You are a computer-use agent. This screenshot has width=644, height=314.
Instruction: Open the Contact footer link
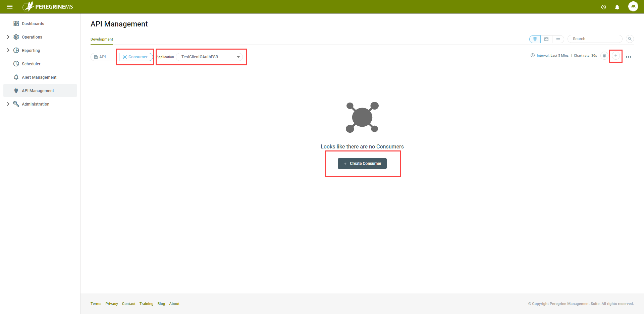pyautogui.click(x=129, y=304)
